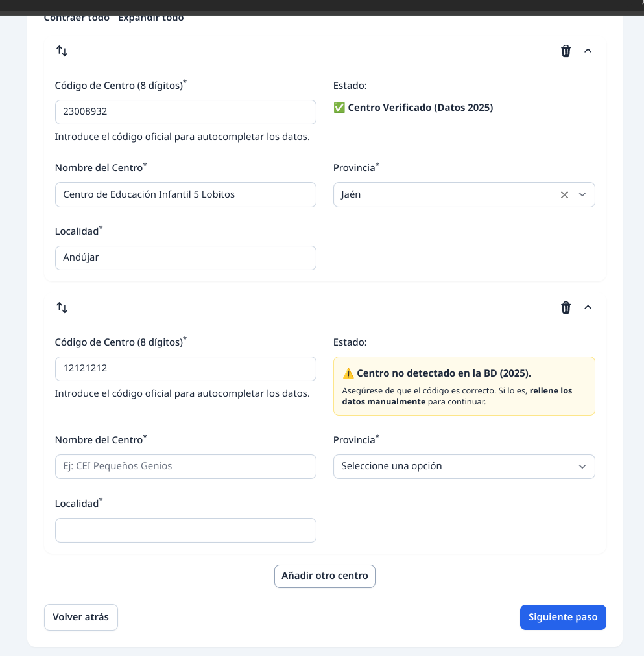Click the 'Expandir todo' link
Viewport: 644px width, 656px height.
click(x=150, y=18)
